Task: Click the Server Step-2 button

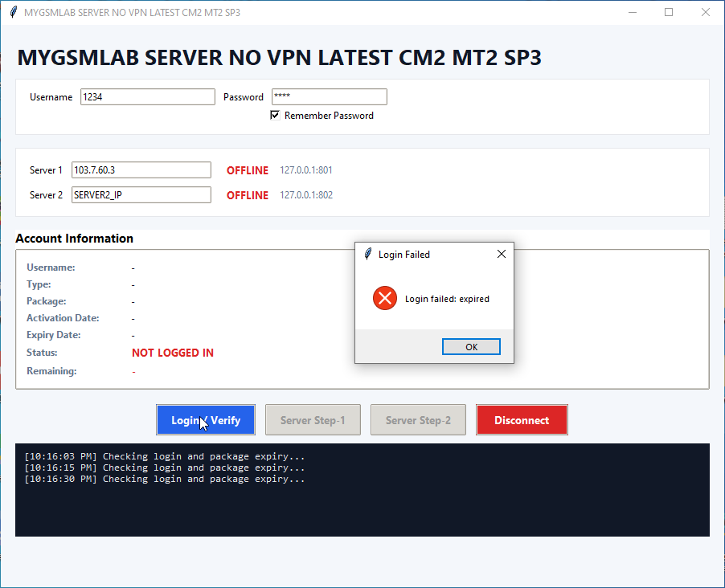Action: [x=419, y=420]
